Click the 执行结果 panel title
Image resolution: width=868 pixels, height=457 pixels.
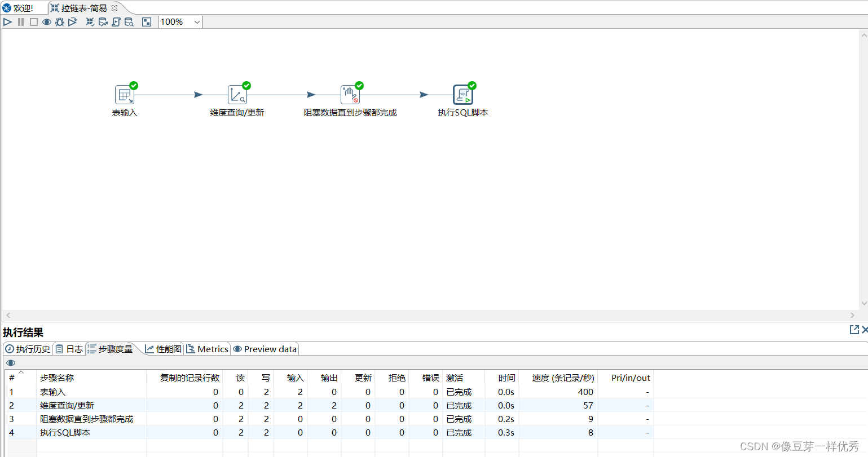coord(23,332)
